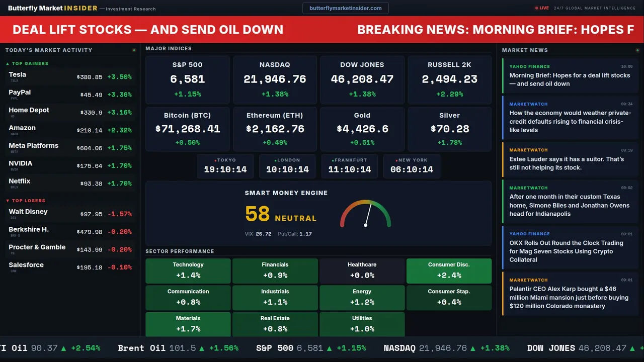Viewport: 644px width, 362px height.
Task: Open the Estee Lauder suitor story
Action: pos(571,159)
